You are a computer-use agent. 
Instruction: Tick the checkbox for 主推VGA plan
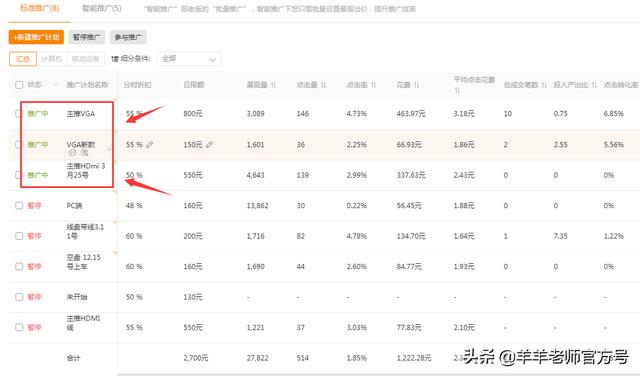tap(19, 113)
